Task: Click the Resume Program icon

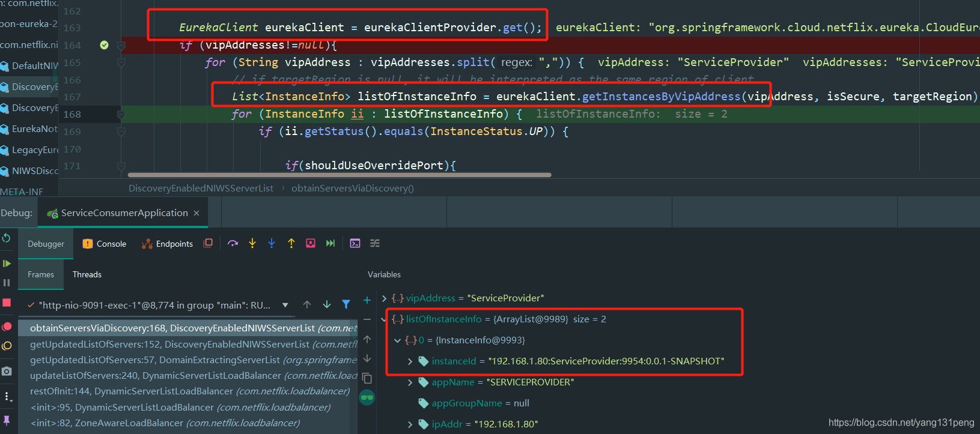Action: (x=7, y=263)
